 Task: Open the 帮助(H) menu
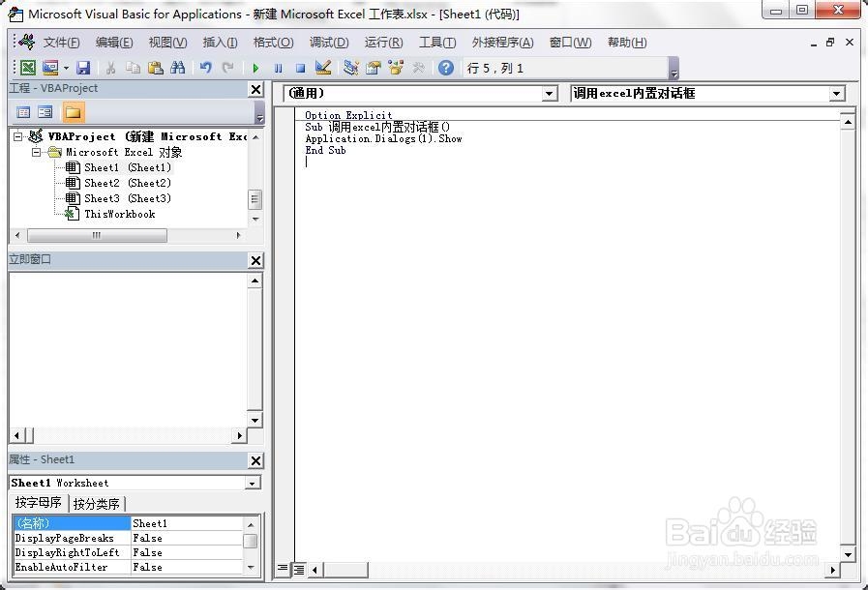coord(627,43)
